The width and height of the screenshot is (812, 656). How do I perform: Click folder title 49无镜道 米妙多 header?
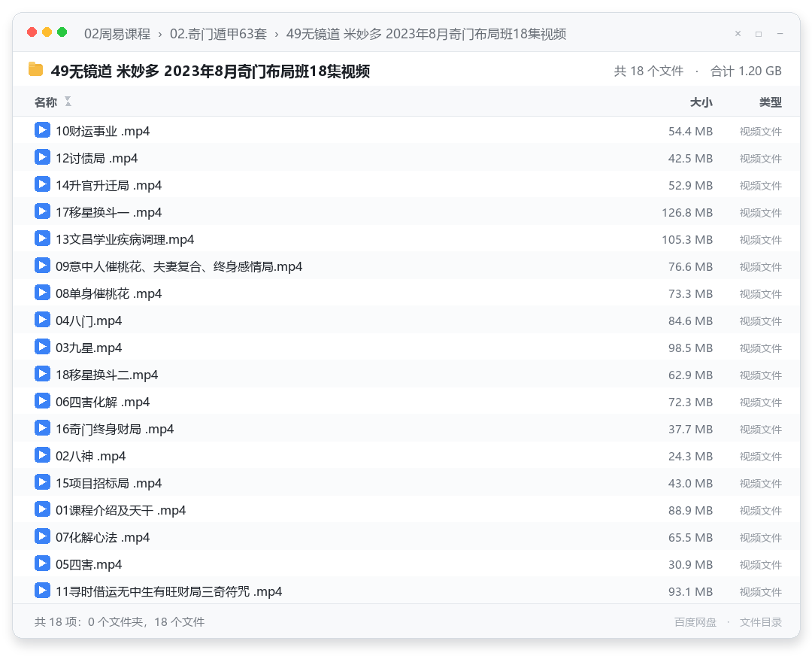pyautogui.click(x=211, y=71)
